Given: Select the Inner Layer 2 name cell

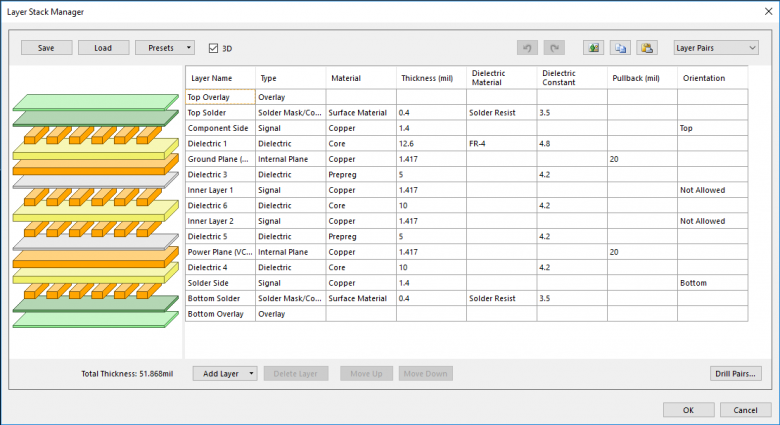Looking at the screenshot, I should click(220, 220).
